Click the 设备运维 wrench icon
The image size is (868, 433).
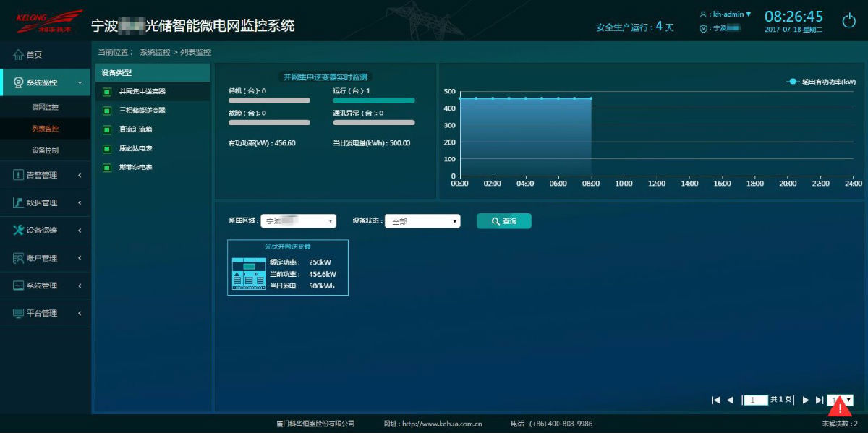pyautogui.click(x=18, y=231)
